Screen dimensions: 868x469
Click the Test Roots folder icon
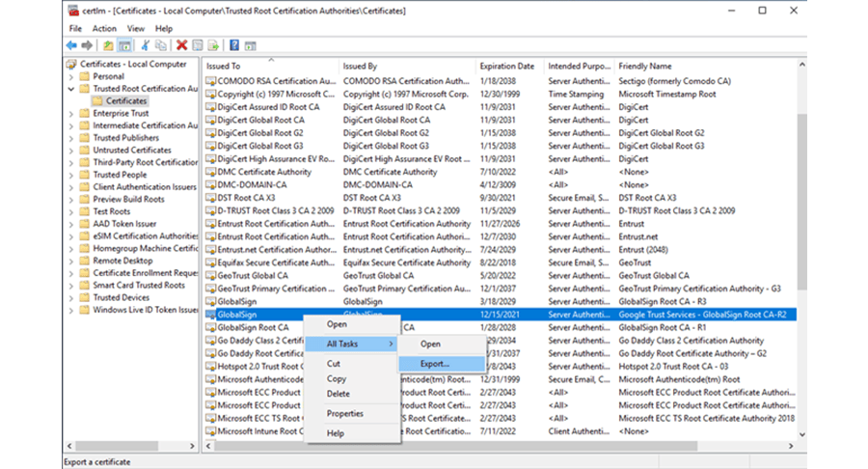(x=84, y=211)
